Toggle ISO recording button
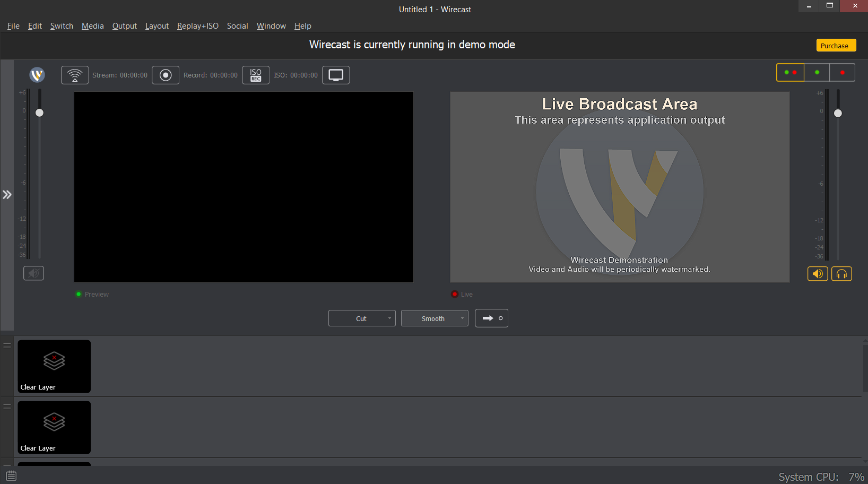The height and width of the screenshot is (484, 868). (x=256, y=75)
